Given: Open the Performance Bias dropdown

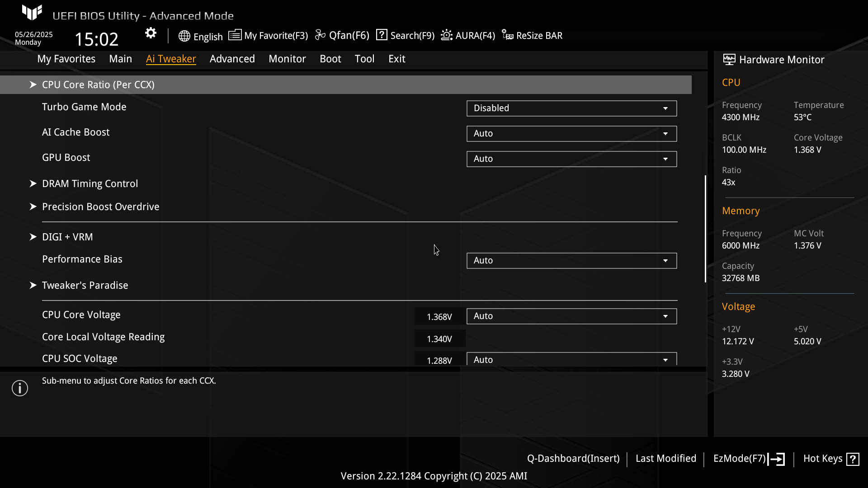Looking at the screenshot, I should tap(571, 261).
